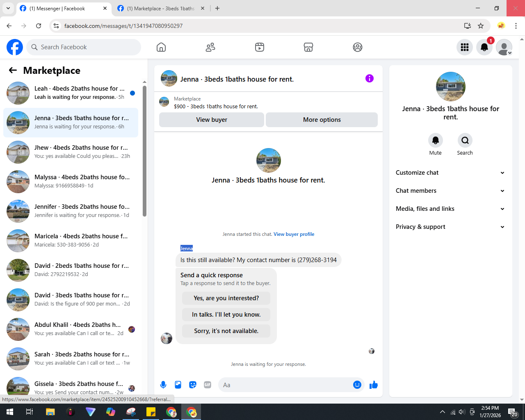Open Abdul Khalil 4beds 2baths conversation
The width and height of the screenshot is (525, 420).
(71, 329)
